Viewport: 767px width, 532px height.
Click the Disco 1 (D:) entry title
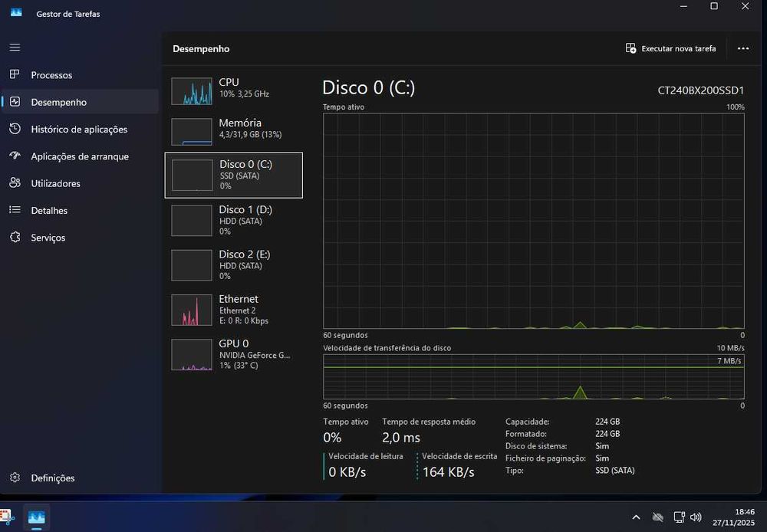pyautogui.click(x=245, y=209)
